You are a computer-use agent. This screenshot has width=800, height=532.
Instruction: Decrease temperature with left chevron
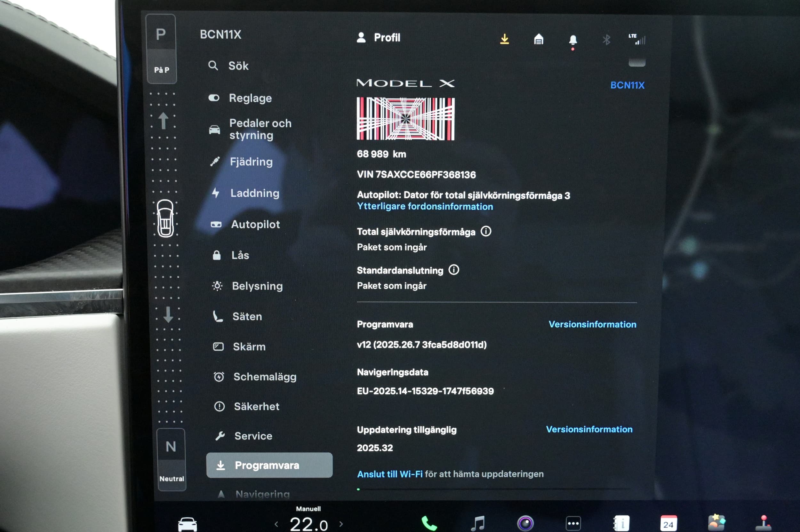point(276,524)
